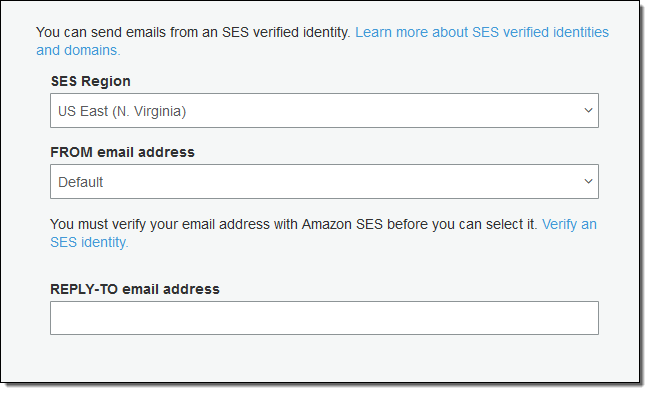This screenshot has height=393, width=650.
Task: Click the chevron arrow beside Default
Action: pos(588,182)
